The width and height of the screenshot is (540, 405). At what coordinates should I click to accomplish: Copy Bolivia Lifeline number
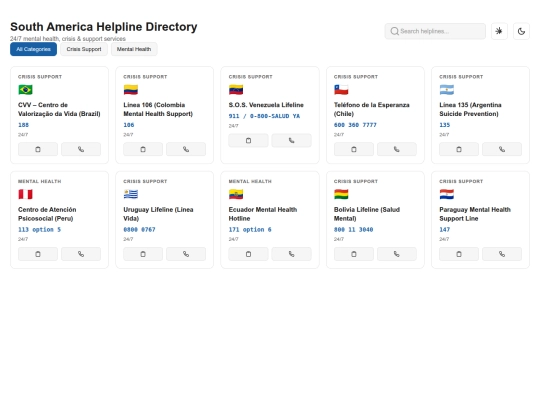click(354, 254)
